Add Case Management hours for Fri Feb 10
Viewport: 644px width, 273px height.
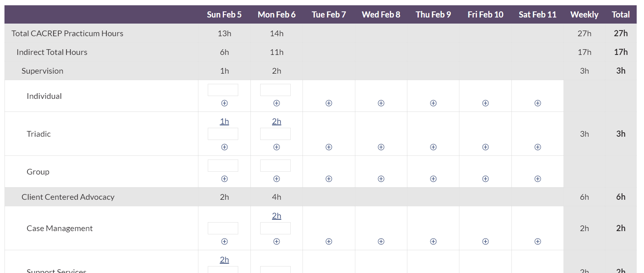485,241
